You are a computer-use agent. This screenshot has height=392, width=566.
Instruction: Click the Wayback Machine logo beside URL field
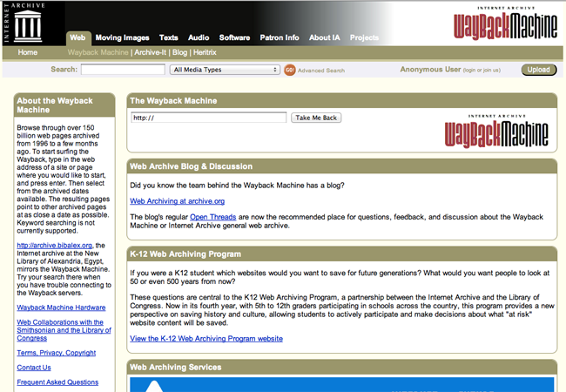[x=496, y=131]
